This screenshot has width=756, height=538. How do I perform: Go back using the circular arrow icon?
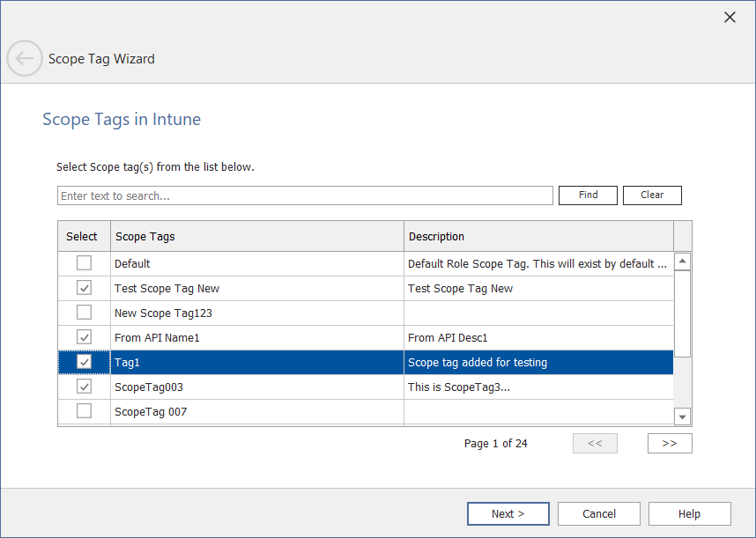click(x=24, y=58)
